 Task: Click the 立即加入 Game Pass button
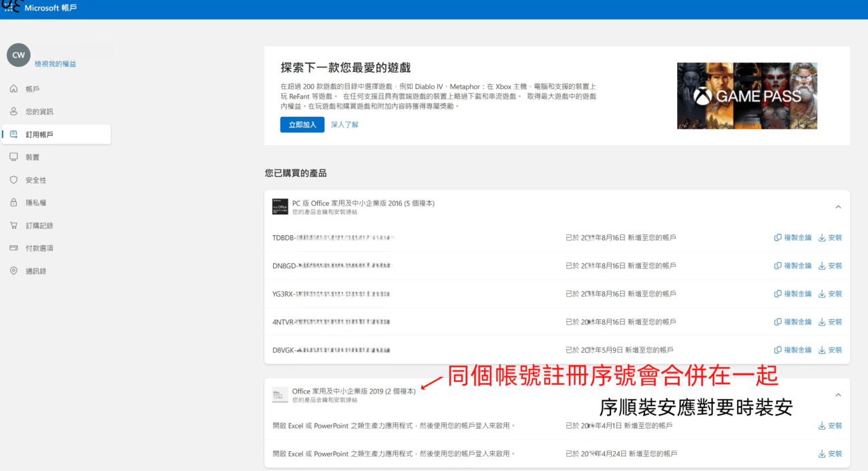[302, 124]
